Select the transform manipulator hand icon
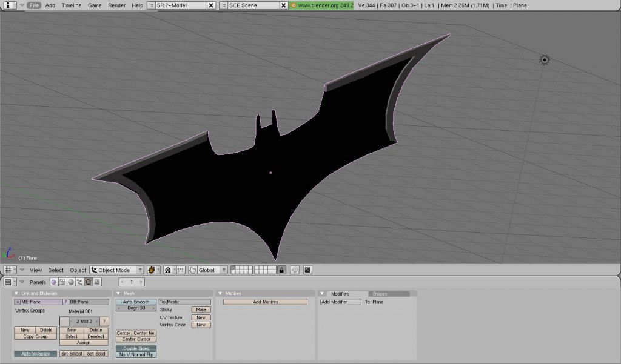This screenshot has width=621, height=364. coord(192,270)
